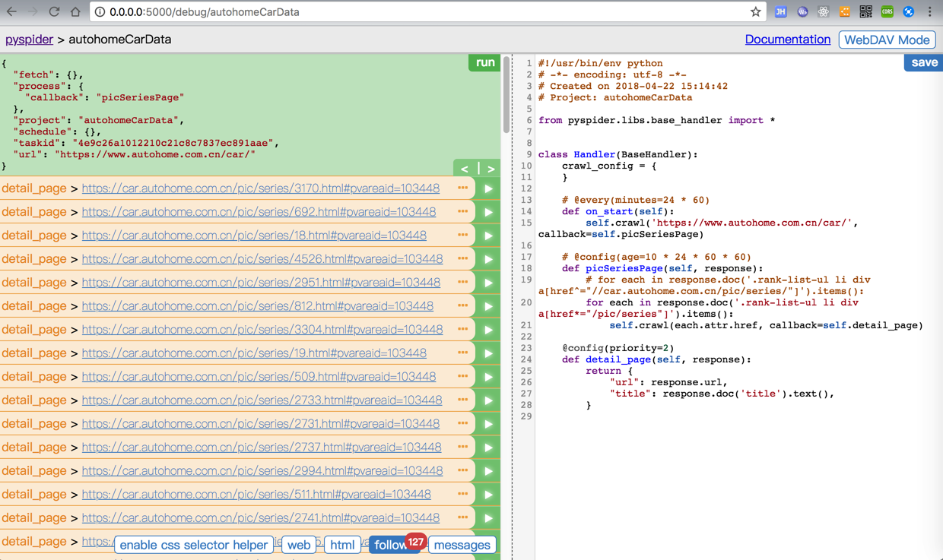Save the script with the save button
943x560 pixels.
coord(924,62)
